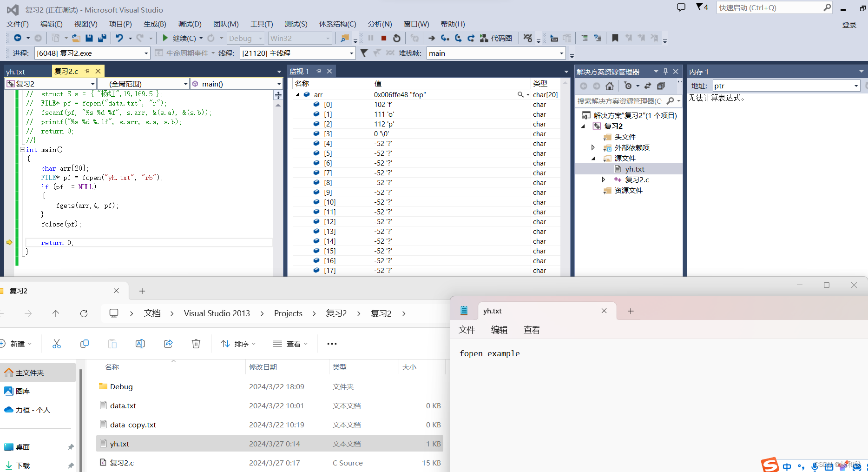Image resolution: width=868 pixels, height=472 pixels.
Task: Click the Undo arrow icon
Action: [x=119, y=38]
